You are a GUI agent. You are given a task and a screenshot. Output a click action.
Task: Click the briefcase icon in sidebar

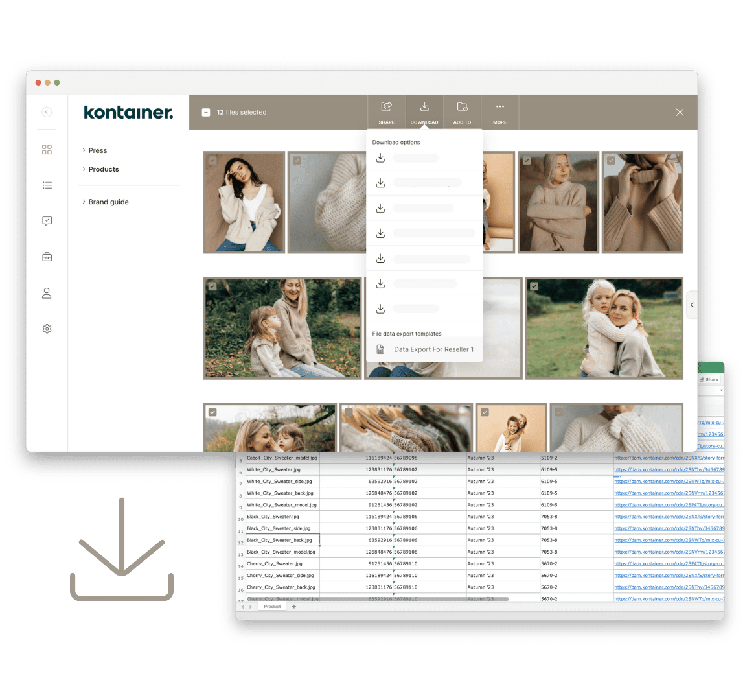point(47,256)
